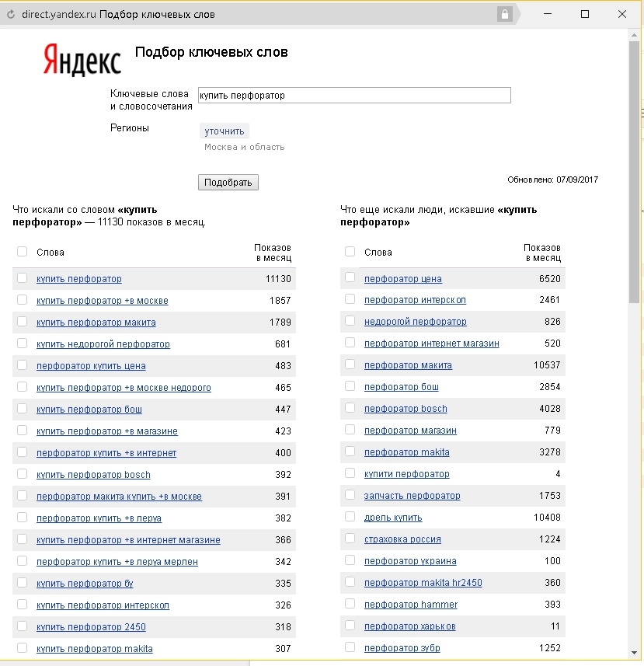
Task: Open the купить перфоратор link
Action: (x=79, y=279)
